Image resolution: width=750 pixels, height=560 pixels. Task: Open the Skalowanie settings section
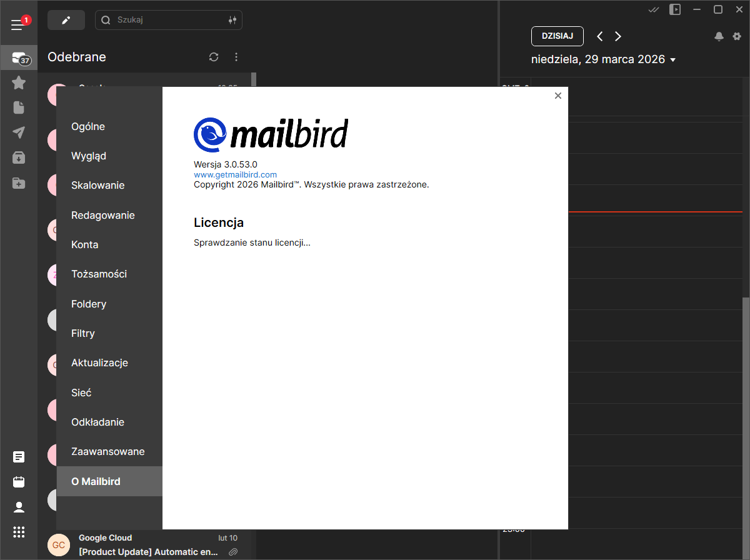point(109,186)
